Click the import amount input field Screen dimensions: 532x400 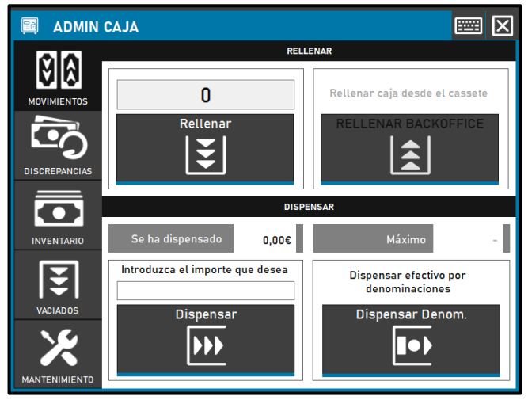(x=205, y=291)
